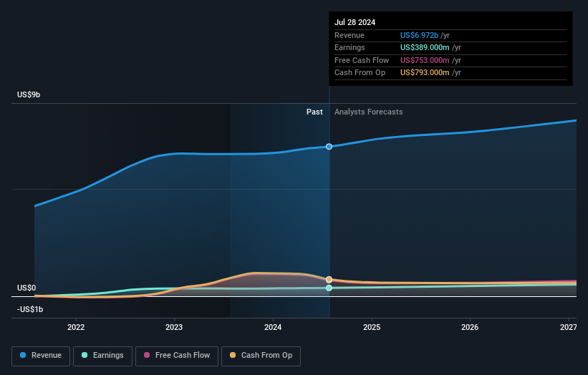Viewport: 588px width, 375px height.
Task: Click the Analysts Forecasts label
Action: [369, 112]
